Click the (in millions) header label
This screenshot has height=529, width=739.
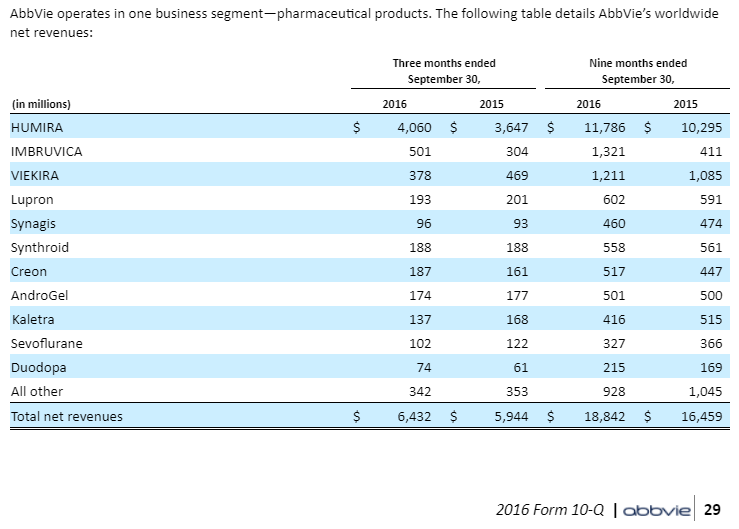pos(41,104)
